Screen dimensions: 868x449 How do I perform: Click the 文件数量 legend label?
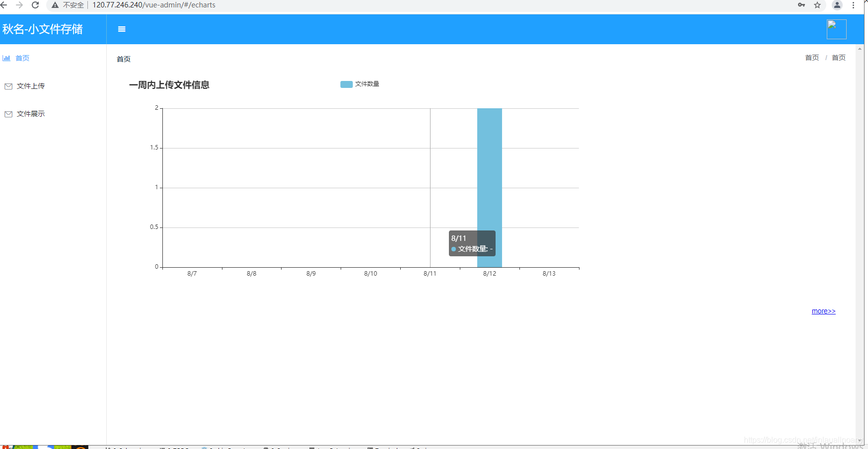[x=367, y=84]
